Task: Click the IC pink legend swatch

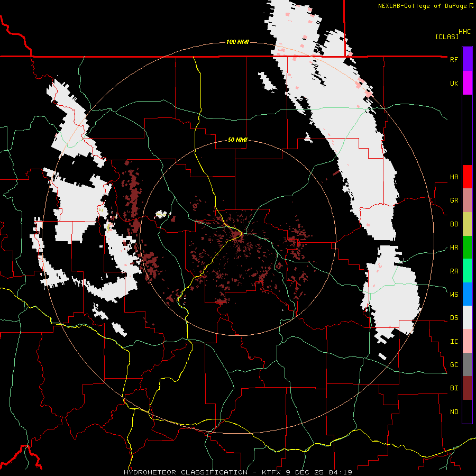Action: tap(467, 341)
